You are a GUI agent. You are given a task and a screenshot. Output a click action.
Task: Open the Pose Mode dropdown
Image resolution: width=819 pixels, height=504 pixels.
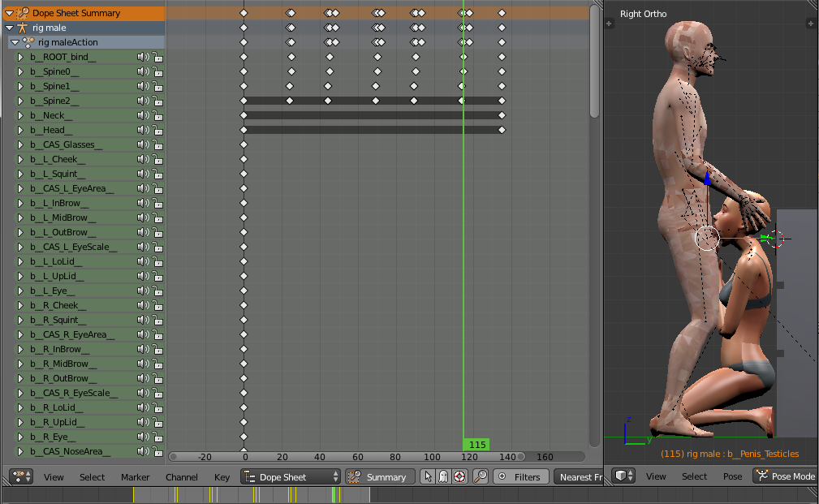pos(785,476)
